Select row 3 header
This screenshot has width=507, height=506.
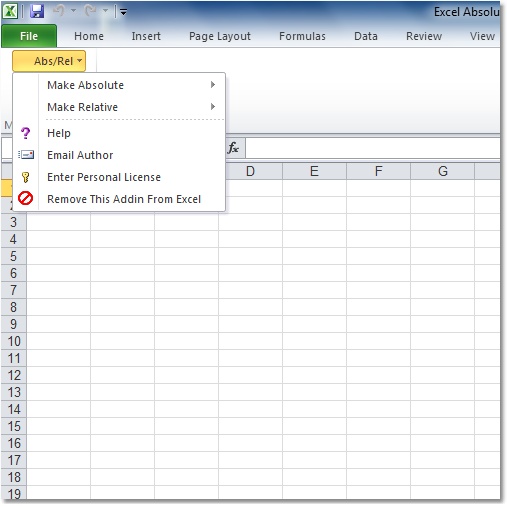click(x=13, y=222)
